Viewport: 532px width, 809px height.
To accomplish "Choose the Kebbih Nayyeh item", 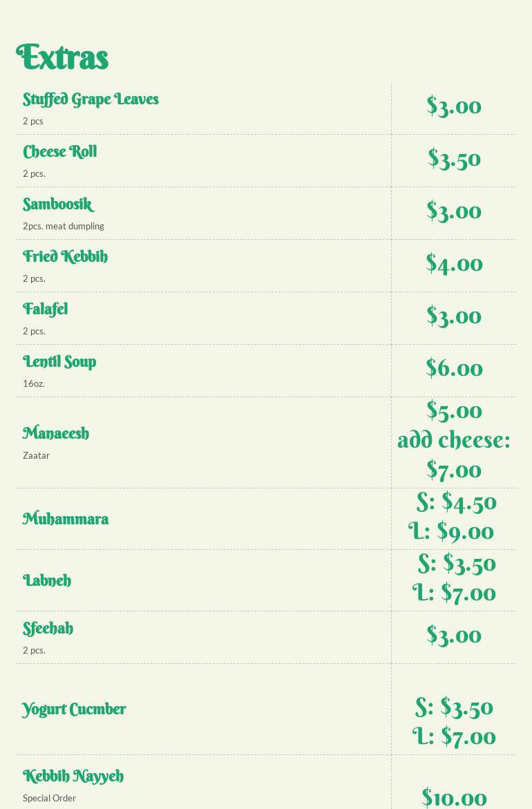I will pyautogui.click(x=73, y=776).
